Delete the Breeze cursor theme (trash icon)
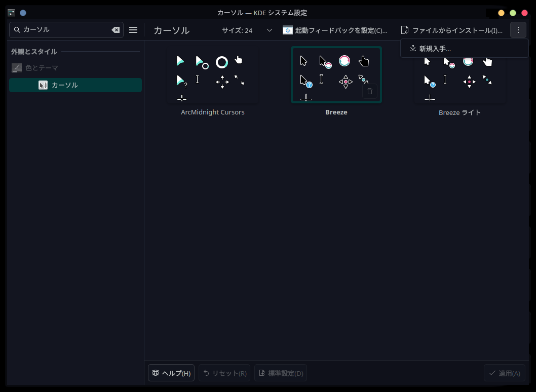 click(369, 91)
